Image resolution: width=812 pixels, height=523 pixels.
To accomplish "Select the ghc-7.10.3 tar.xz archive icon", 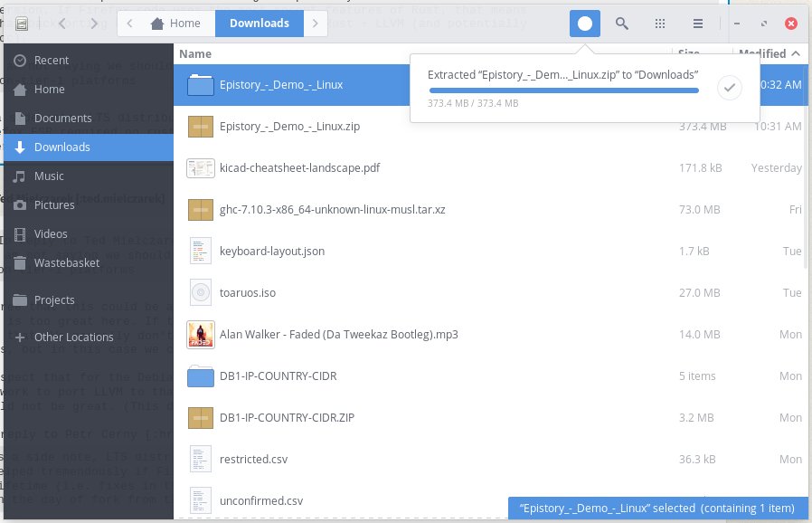I will click(201, 209).
